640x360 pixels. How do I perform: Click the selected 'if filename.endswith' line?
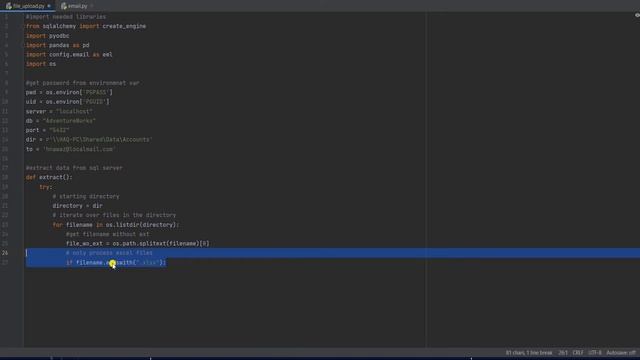116,262
